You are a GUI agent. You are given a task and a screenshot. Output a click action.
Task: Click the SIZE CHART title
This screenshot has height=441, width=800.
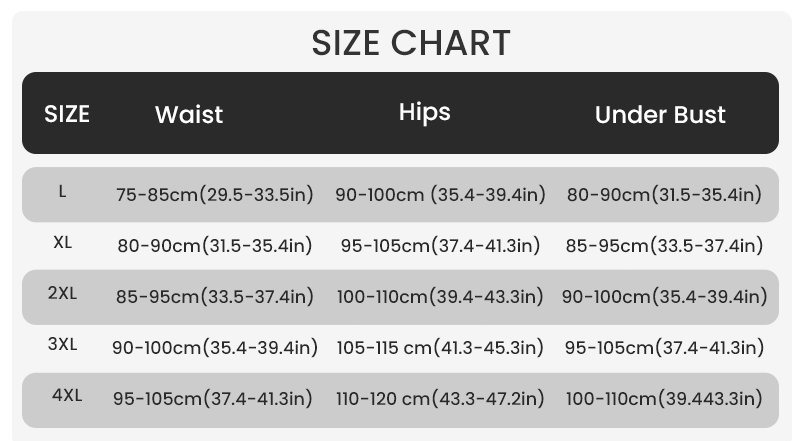coord(411,42)
